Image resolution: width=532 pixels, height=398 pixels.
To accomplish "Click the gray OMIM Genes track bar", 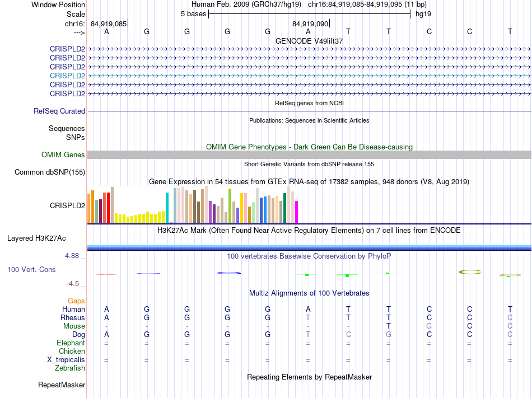I will tap(309, 154).
